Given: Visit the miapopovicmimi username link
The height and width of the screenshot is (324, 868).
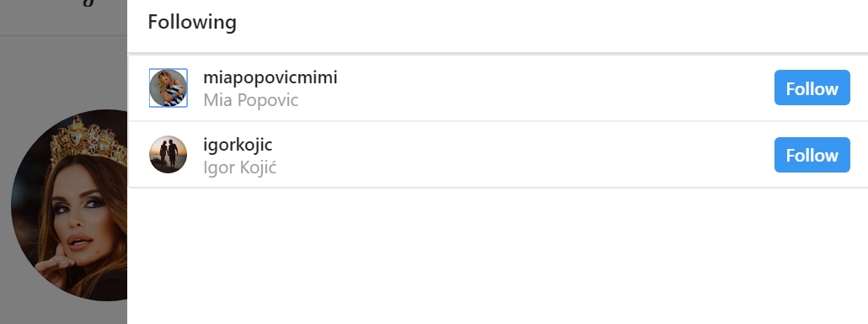Looking at the screenshot, I should 271,77.
